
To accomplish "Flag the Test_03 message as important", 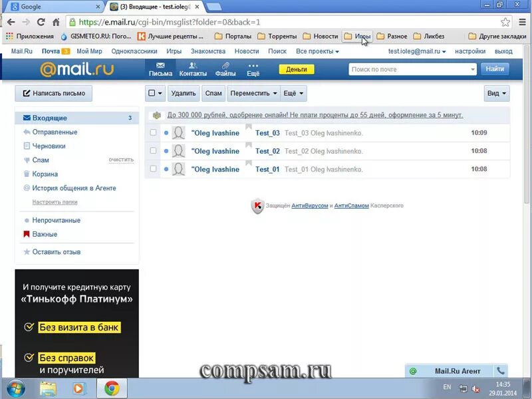I will [x=249, y=127].
